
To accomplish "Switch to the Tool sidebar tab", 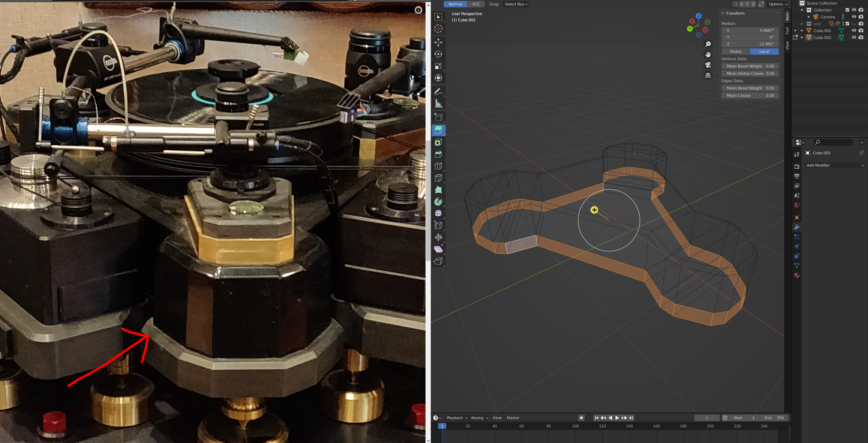I will [x=787, y=31].
